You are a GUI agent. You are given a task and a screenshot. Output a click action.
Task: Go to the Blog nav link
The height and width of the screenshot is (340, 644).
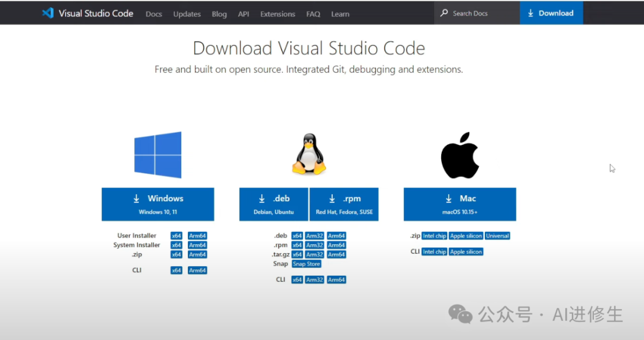tap(219, 14)
